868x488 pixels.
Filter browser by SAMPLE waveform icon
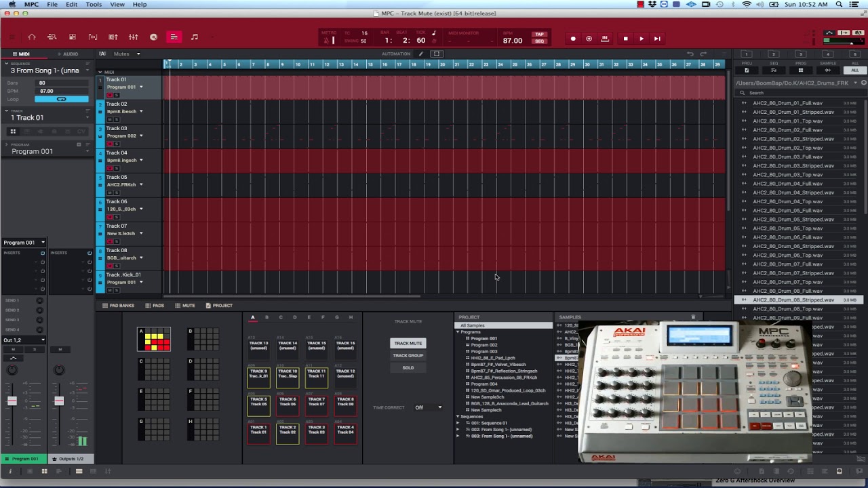(828, 70)
